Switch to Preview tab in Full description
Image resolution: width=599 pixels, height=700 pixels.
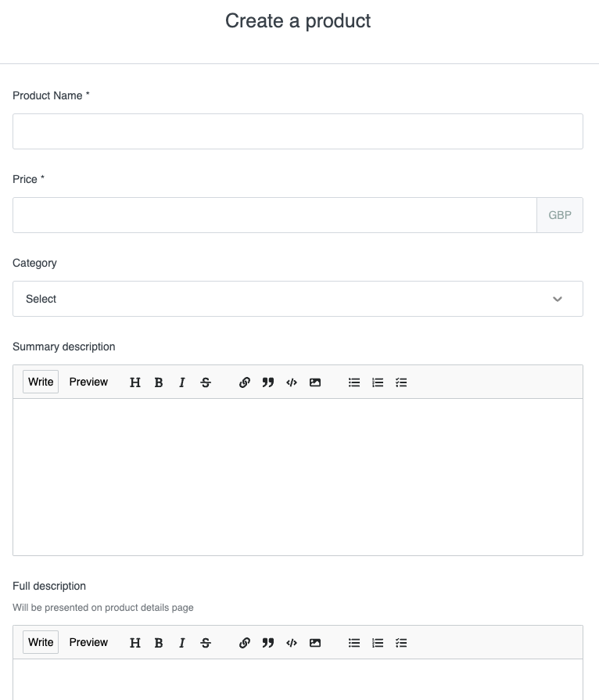(88, 642)
